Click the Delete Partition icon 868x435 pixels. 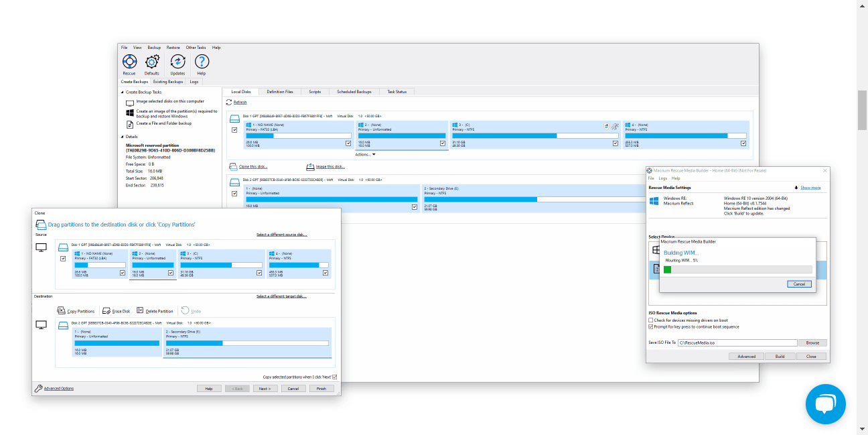tap(140, 311)
